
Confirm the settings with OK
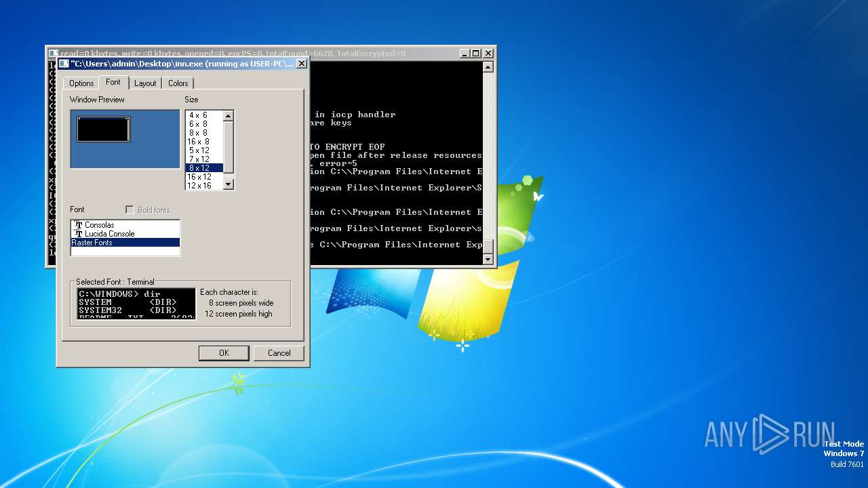(x=224, y=353)
